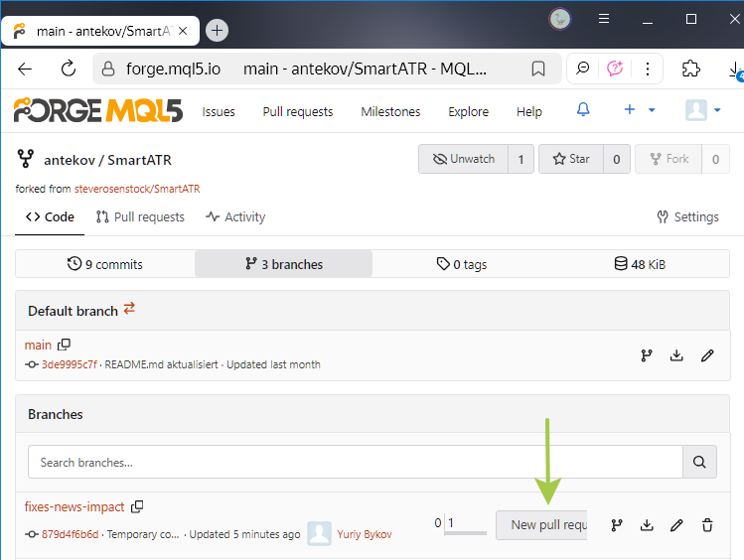Open the main branch link
Screen dimensions: 744x560
point(38,345)
